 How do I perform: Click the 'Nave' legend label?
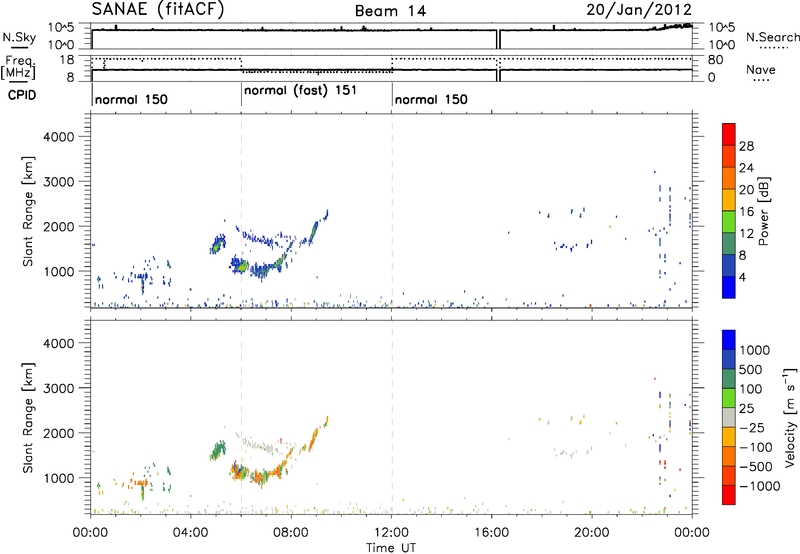(x=761, y=69)
